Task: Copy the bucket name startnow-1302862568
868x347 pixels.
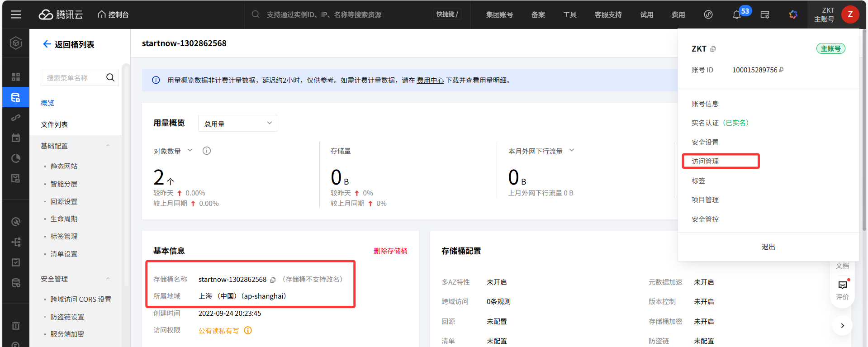Action: coord(273,280)
